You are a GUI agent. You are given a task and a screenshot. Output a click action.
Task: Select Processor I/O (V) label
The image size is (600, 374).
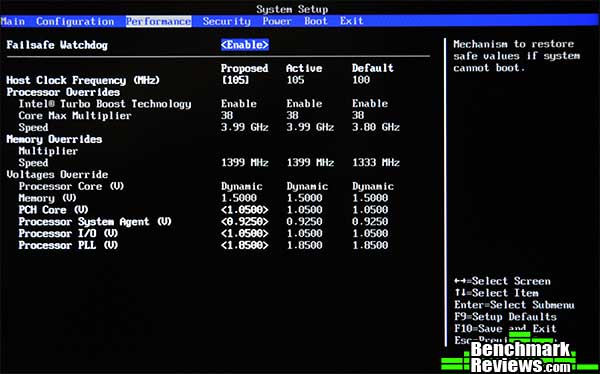coord(68,234)
